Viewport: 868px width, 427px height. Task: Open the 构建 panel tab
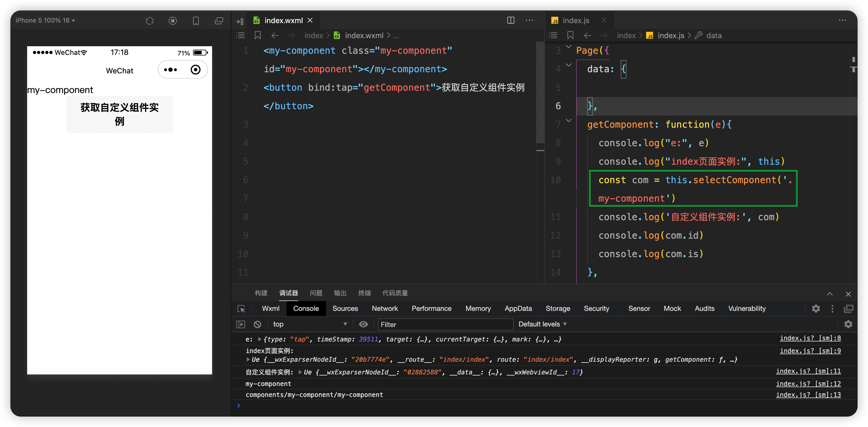click(261, 293)
